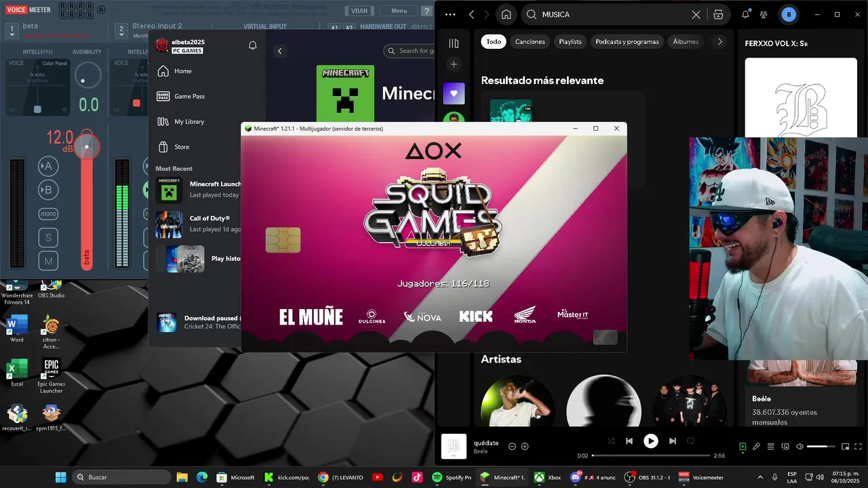Adjust Voicemeeter red beta gain fader
Screen dimensions: 868x488
(x=87, y=147)
